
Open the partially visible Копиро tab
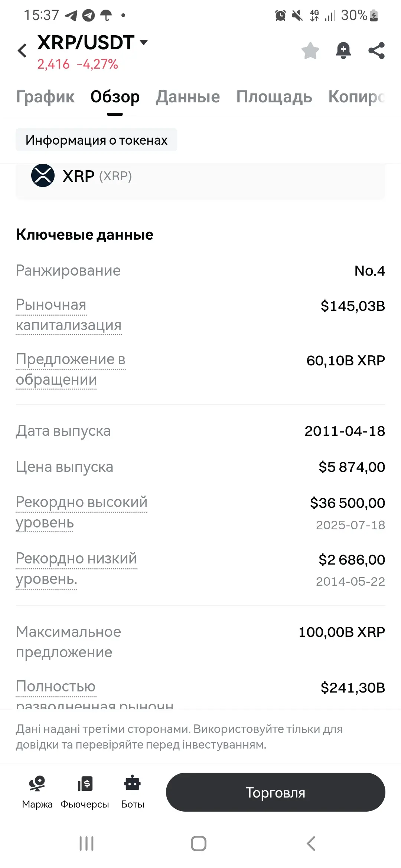point(356,97)
